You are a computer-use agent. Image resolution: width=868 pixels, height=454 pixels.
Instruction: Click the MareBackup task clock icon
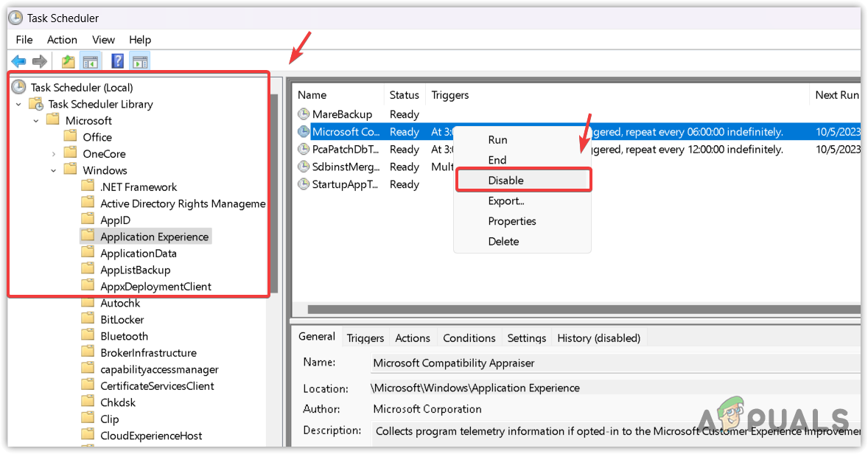pyautogui.click(x=304, y=114)
